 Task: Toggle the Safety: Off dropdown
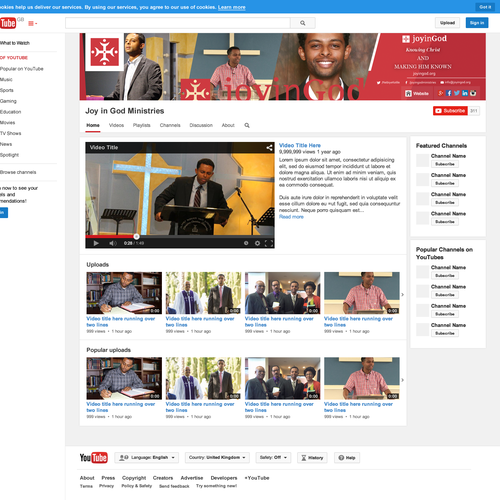click(273, 458)
